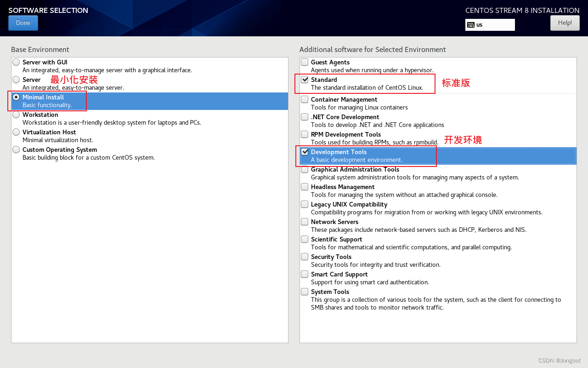Tick the System Tools checkbox
This screenshot has width=588, height=368.
click(x=305, y=292)
